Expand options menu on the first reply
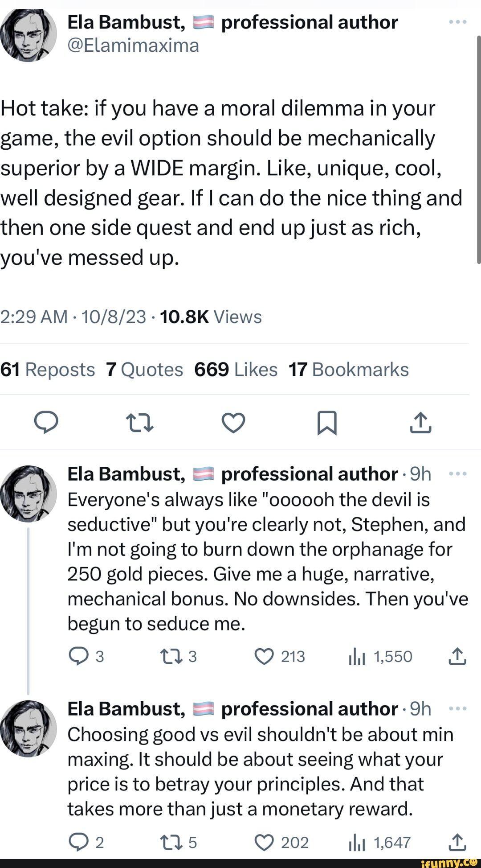Screen dimensions: 481x868 (x=458, y=474)
